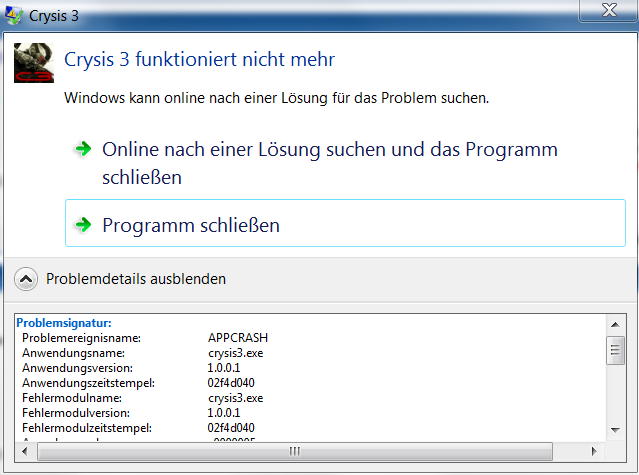Click 1.0.0.1 next to Anwendungsversion
Screen dimensions: 639x475
click(x=224, y=368)
